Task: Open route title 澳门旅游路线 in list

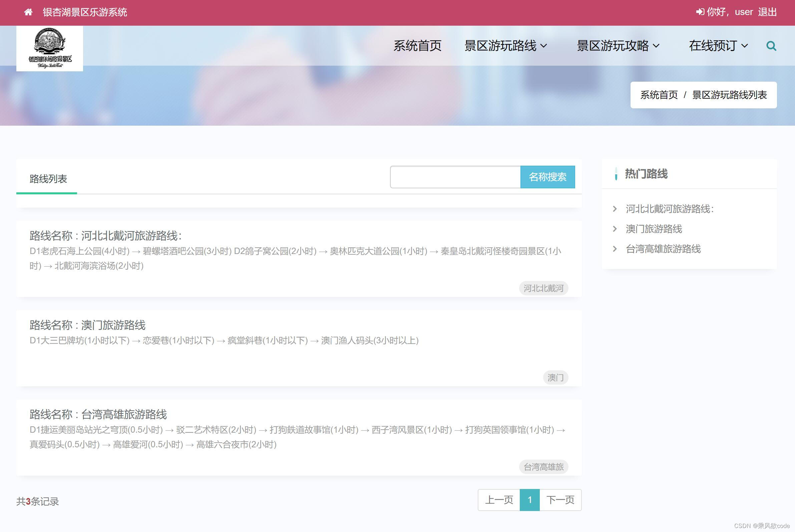Action: tap(113, 325)
